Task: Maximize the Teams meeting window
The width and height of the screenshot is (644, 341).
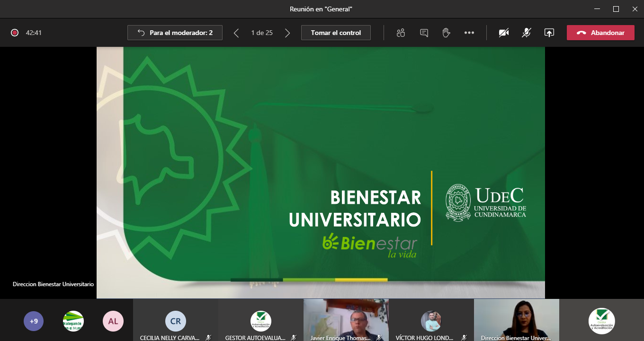Action: (616, 9)
